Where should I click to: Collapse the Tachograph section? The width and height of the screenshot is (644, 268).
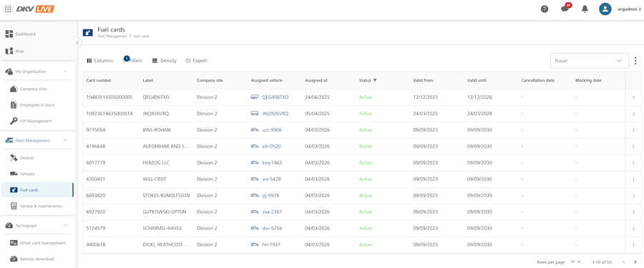(65, 226)
